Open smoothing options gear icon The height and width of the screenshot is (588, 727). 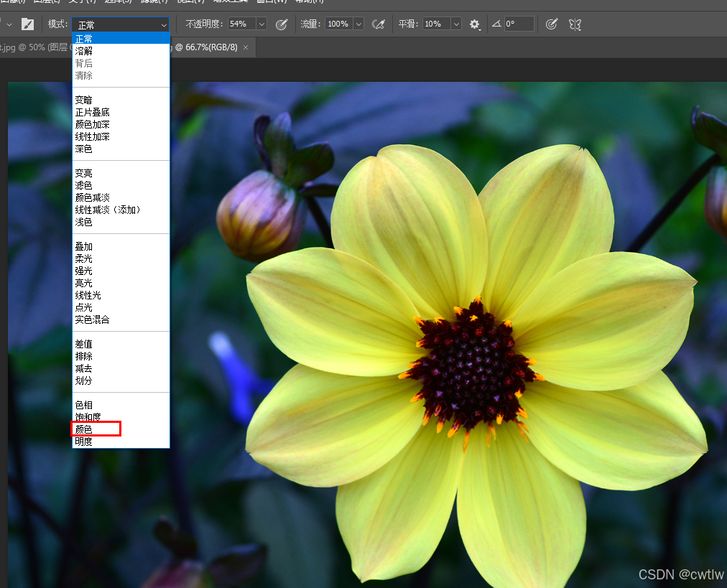click(474, 24)
